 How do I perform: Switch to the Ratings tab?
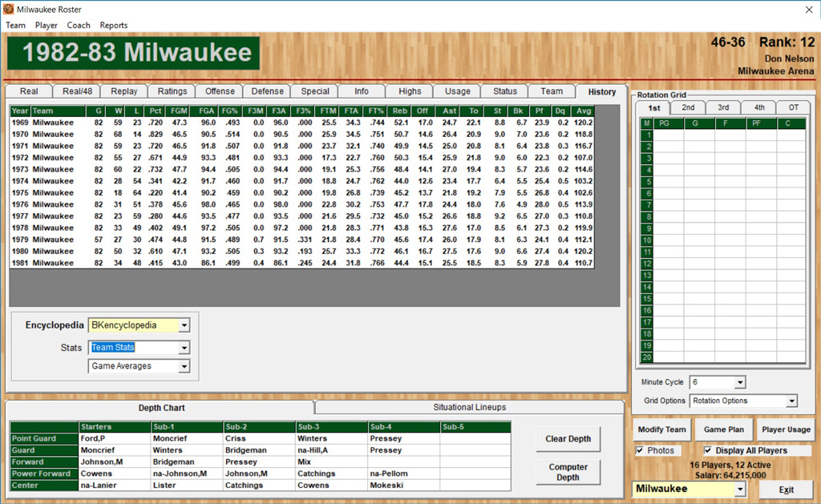click(x=172, y=91)
